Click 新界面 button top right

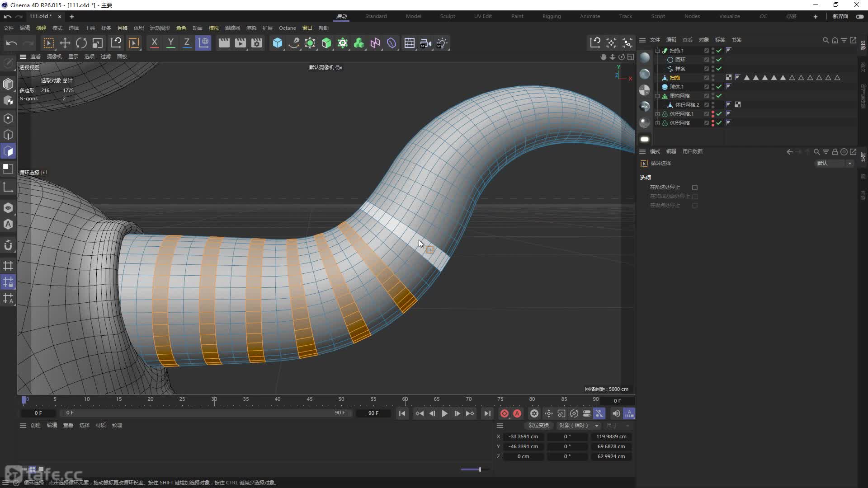[x=840, y=16]
